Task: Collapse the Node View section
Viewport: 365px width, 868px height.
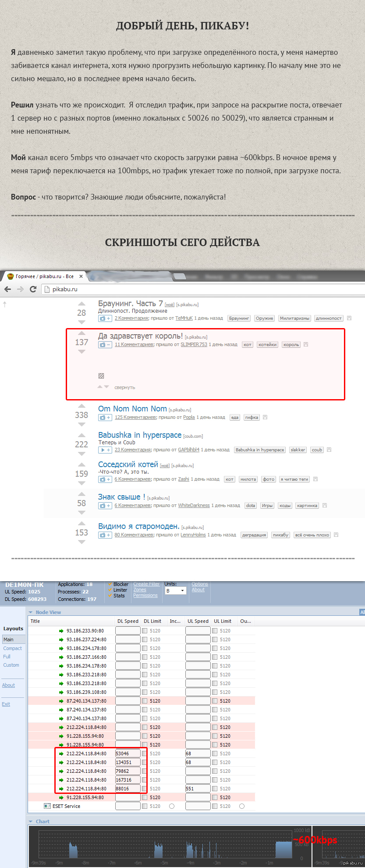Action: click(x=31, y=612)
